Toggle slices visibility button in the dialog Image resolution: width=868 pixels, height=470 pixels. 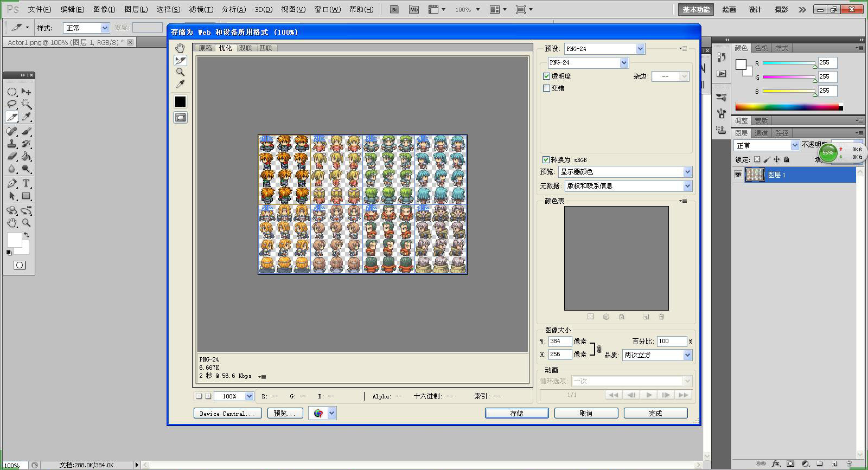(x=180, y=117)
